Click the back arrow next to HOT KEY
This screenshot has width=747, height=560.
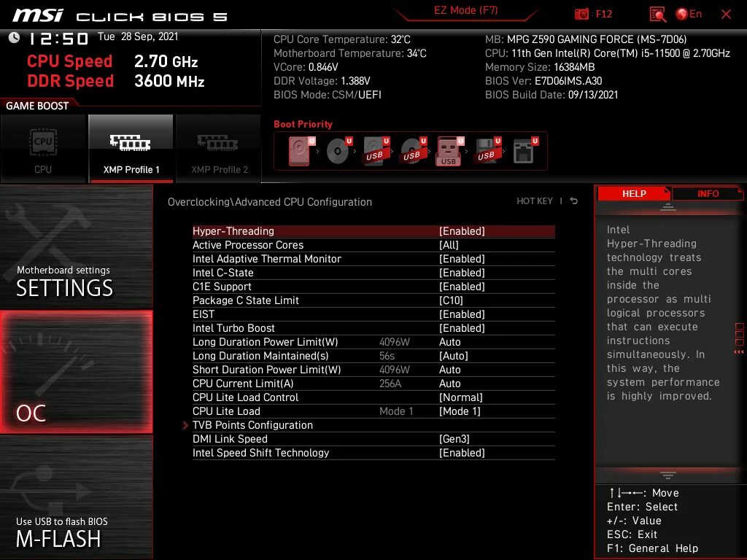574,201
